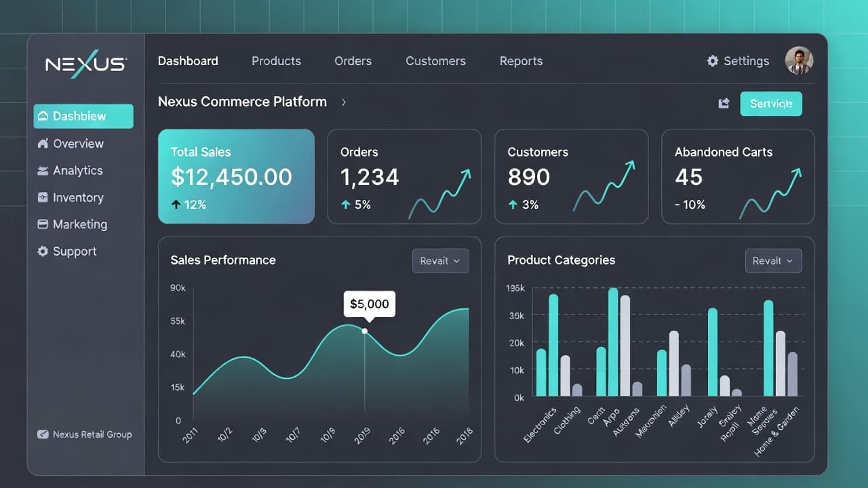Switch to the Products tab

tap(276, 61)
